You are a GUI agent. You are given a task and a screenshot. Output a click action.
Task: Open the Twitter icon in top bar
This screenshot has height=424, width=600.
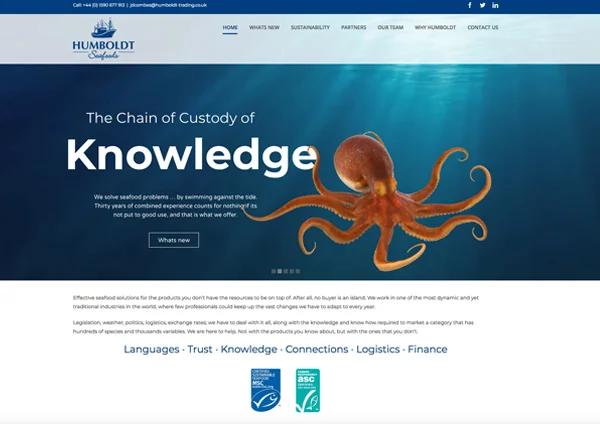coord(482,5)
